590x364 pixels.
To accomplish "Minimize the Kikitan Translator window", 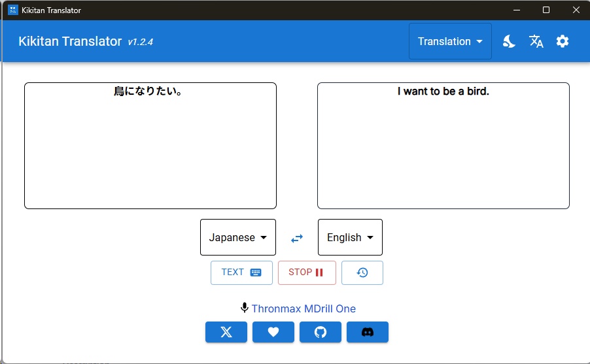I will pos(517,10).
